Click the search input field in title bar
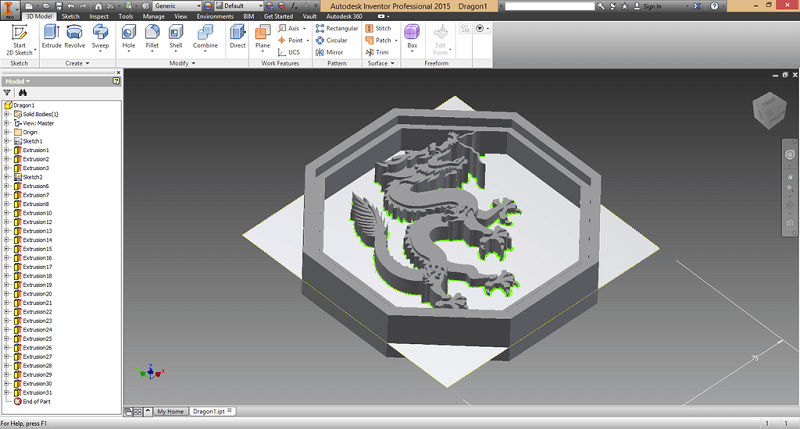Image resolution: width=800 pixels, height=429 pixels. (549, 6)
